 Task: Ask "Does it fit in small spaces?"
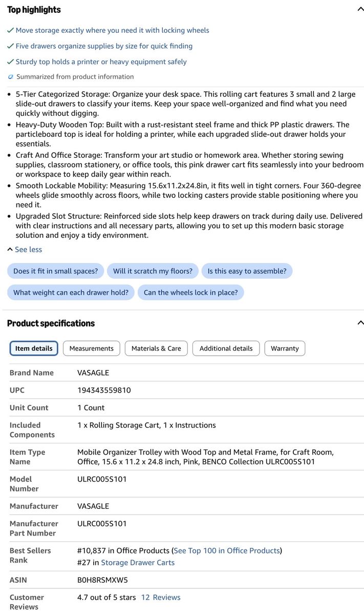[56, 271]
